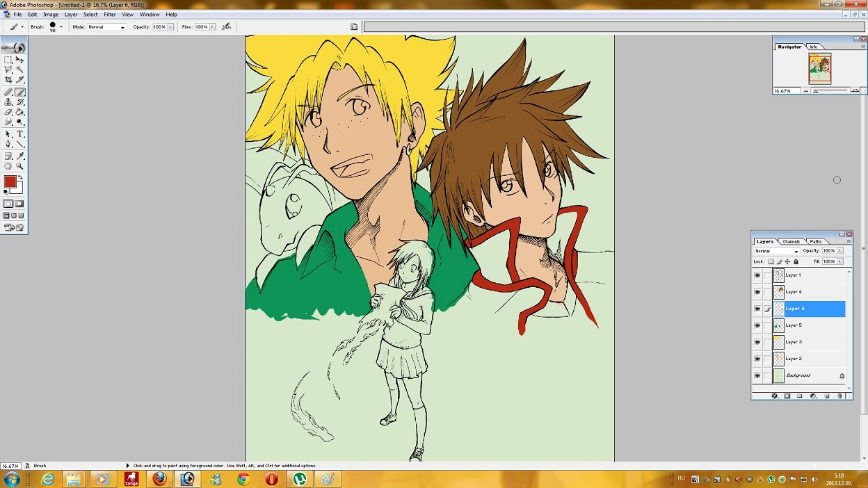Enable the airbrush option icon

226,26
